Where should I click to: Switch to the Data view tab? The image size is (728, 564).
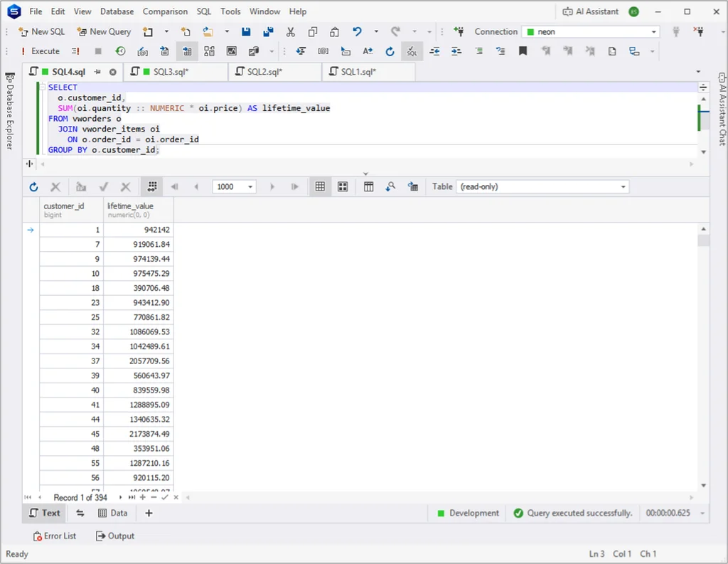click(x=113, y=513)
